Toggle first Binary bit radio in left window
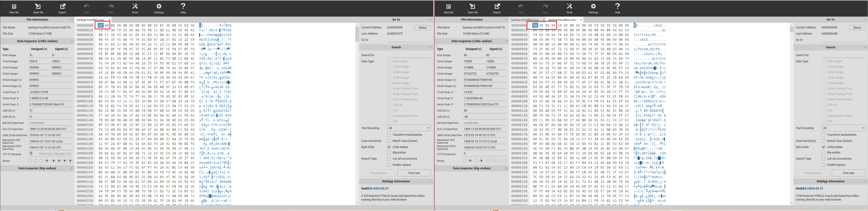 30,161
